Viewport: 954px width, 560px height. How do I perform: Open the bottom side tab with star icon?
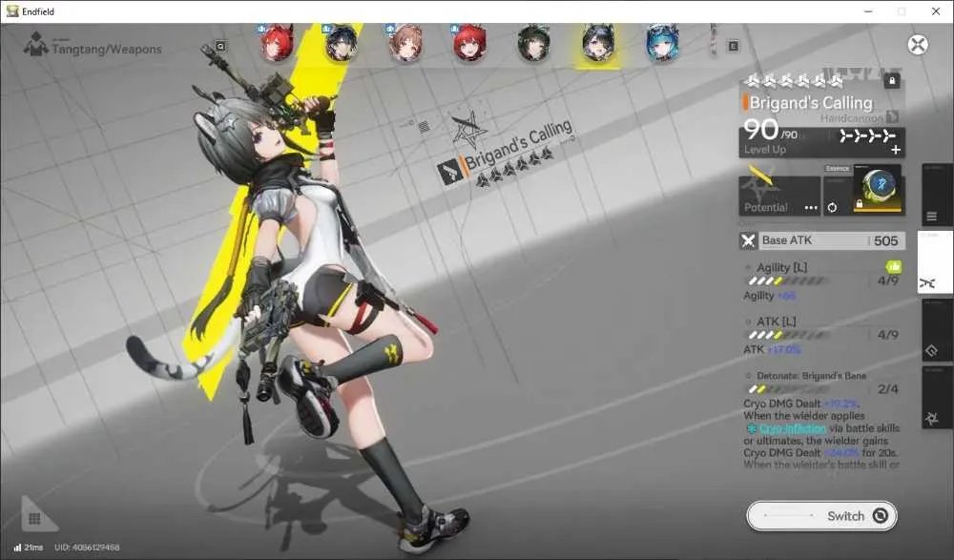coord(936,398)
